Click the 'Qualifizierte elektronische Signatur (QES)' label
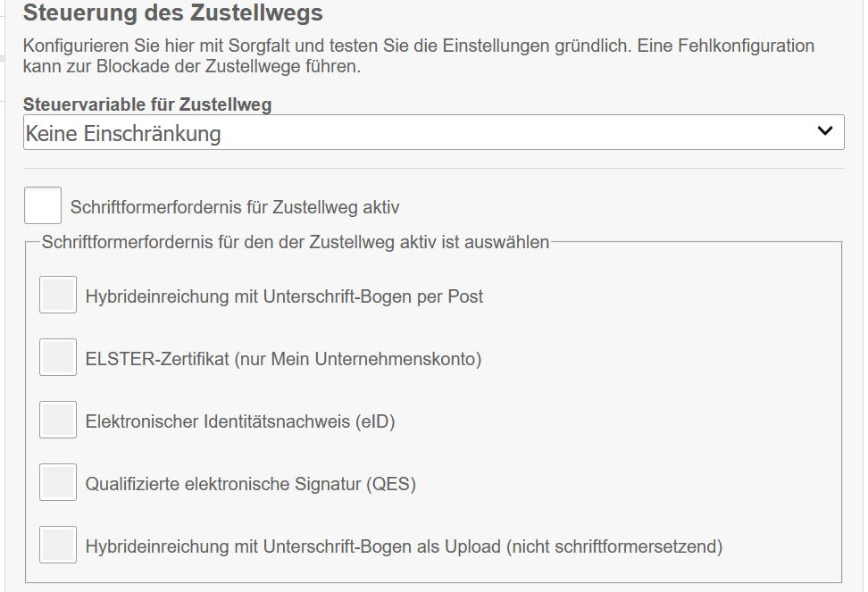The image size is (868, 592). [x=251, y=485]
